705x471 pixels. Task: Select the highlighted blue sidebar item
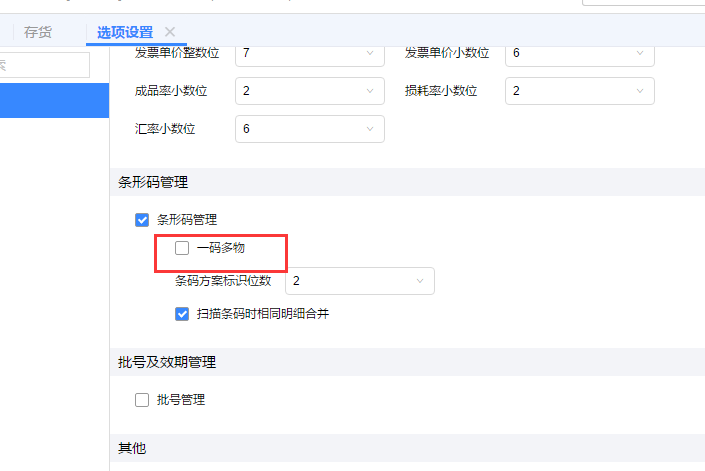[x=54, y=100]
